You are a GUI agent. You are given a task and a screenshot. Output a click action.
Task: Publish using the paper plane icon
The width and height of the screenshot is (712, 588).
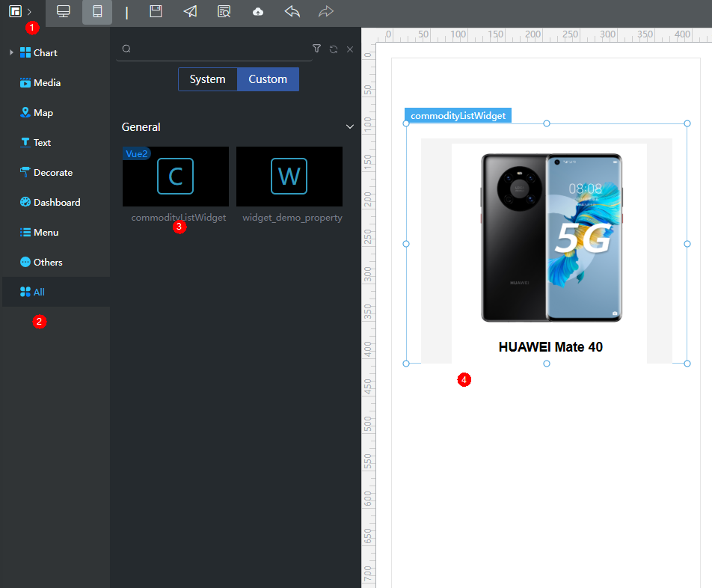[x=190, y=11]
